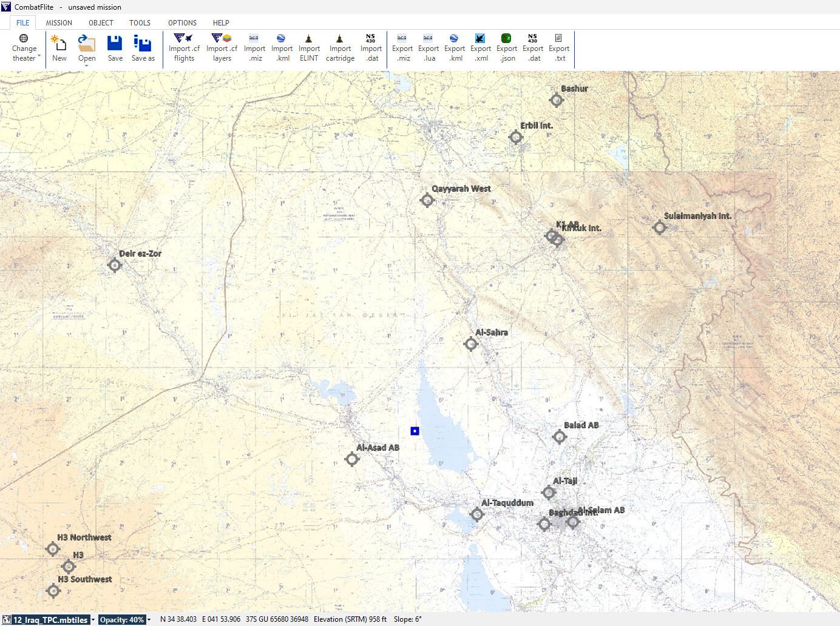Expand the Open file dropdown arrow
The height and width of the screenshot is (626, 840).
click(x=87, y=65)
